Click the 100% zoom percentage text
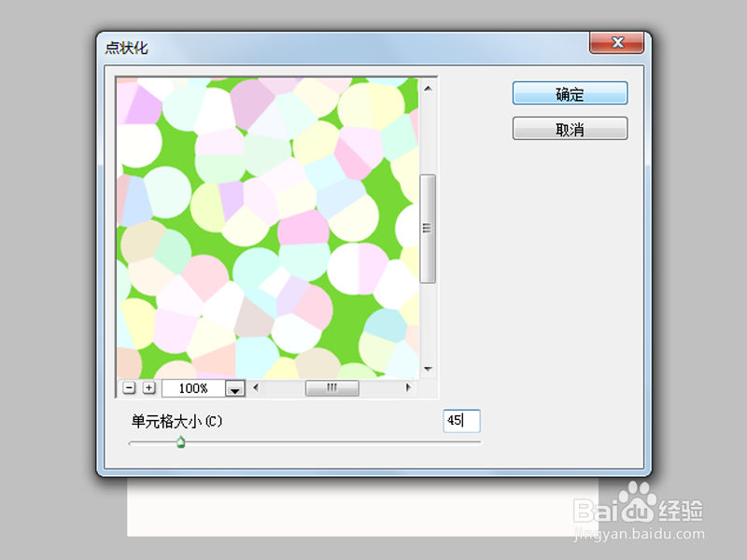 click(193, 388)
